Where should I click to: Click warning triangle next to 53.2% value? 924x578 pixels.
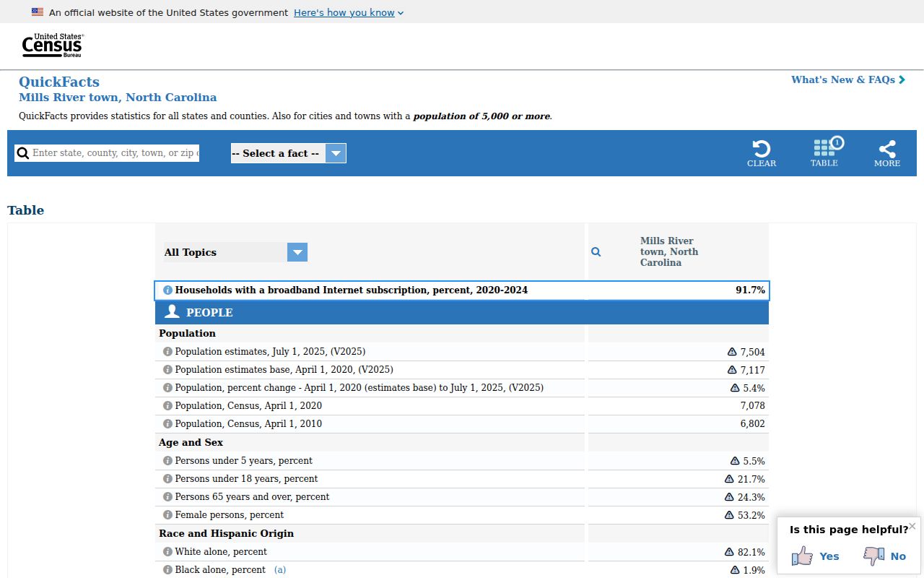click(729, 515)
